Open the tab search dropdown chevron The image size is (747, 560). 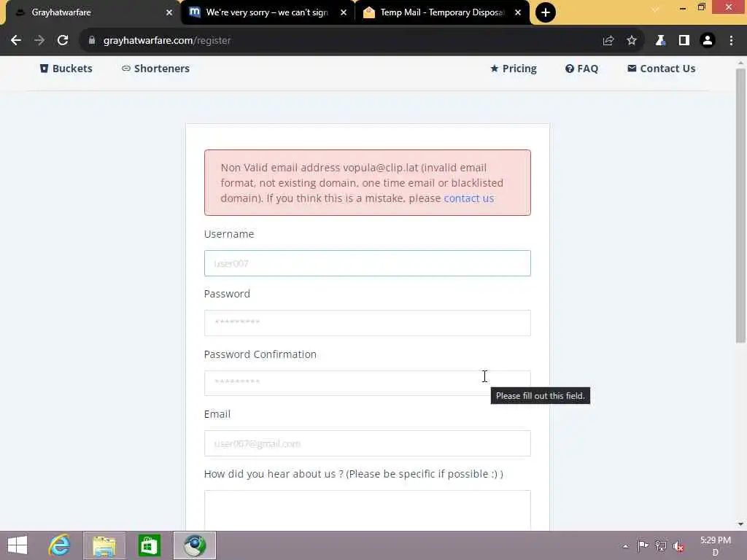click(656, 9)
